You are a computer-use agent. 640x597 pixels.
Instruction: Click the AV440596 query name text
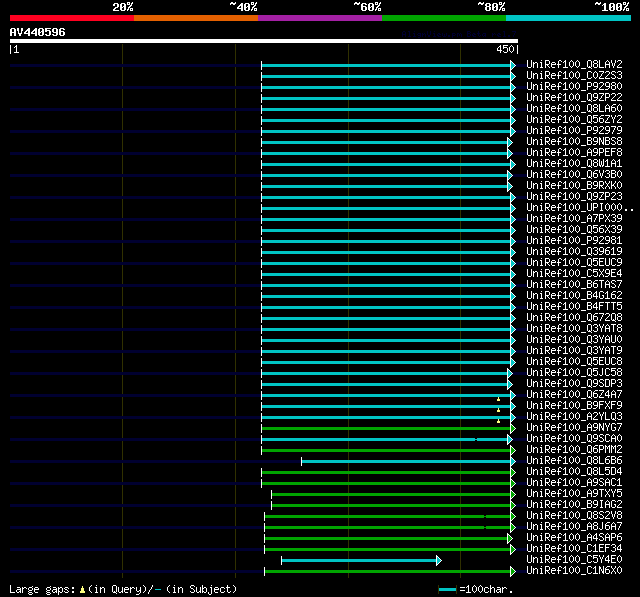pyautogui.click(x=38, y=32)
